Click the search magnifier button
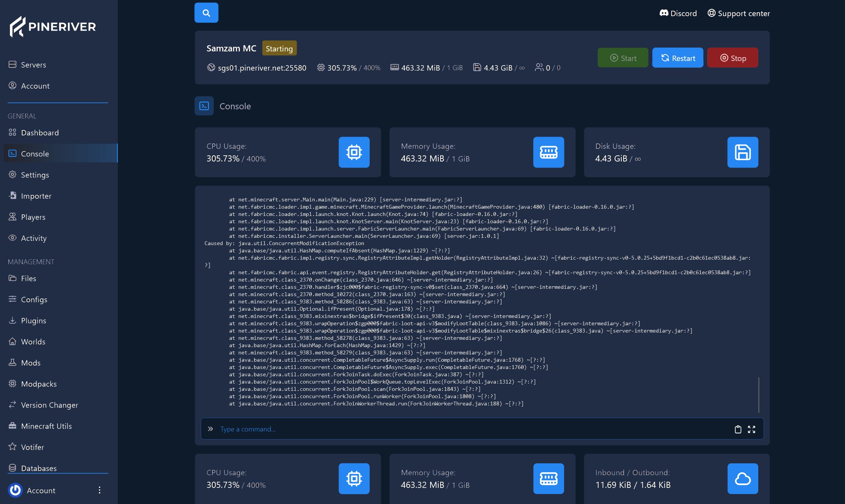 (206, 13)
